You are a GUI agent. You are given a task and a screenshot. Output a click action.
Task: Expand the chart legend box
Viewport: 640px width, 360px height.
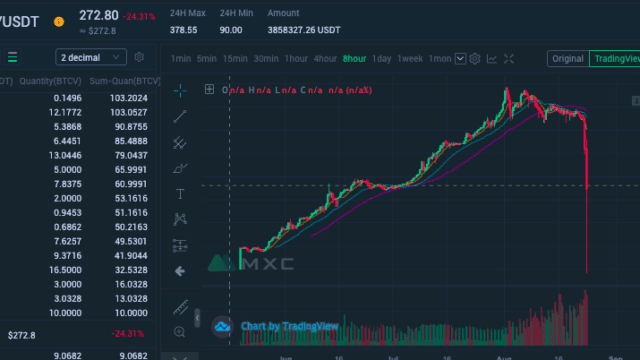click(x=209, y=89)
